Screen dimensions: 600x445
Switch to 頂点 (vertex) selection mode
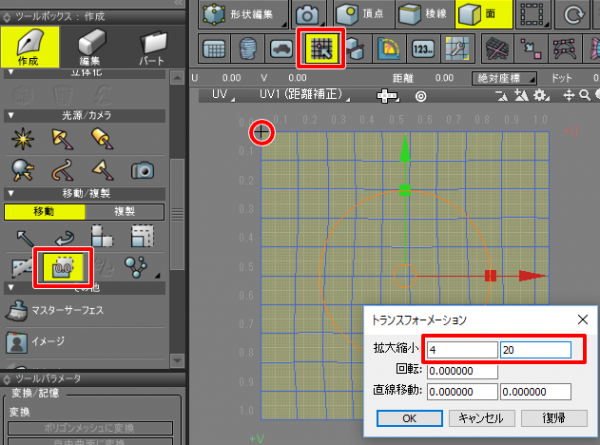(364, 14)
